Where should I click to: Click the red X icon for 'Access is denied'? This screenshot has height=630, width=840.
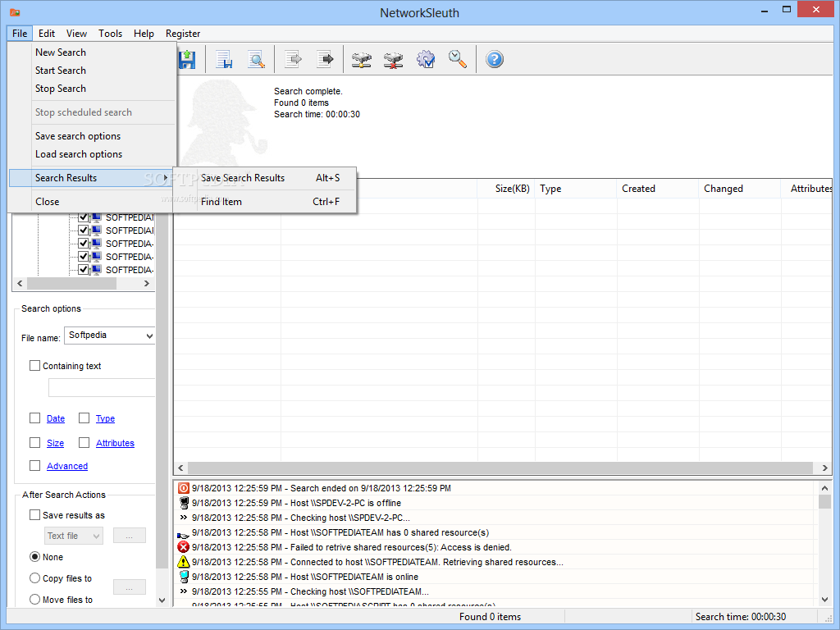184,547
